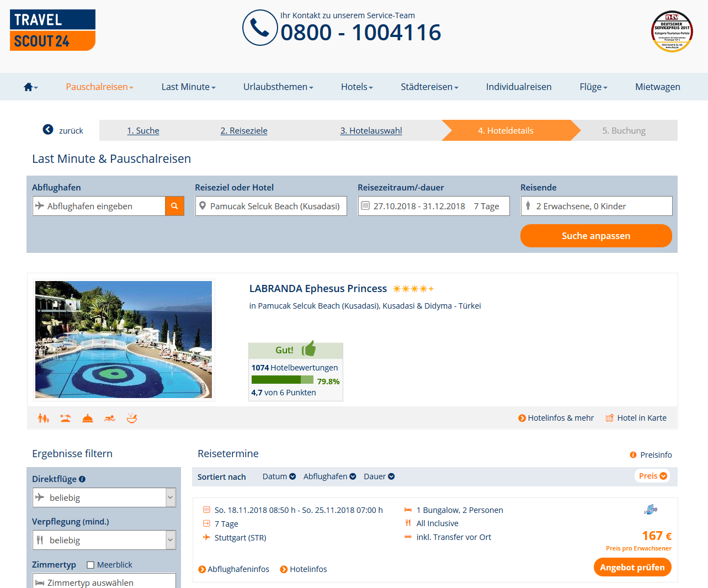Click the map icon beside Hotel in Karte
The height and width of the screenshot is (588, 708).
pyautogui.click(x=610, y=418)
